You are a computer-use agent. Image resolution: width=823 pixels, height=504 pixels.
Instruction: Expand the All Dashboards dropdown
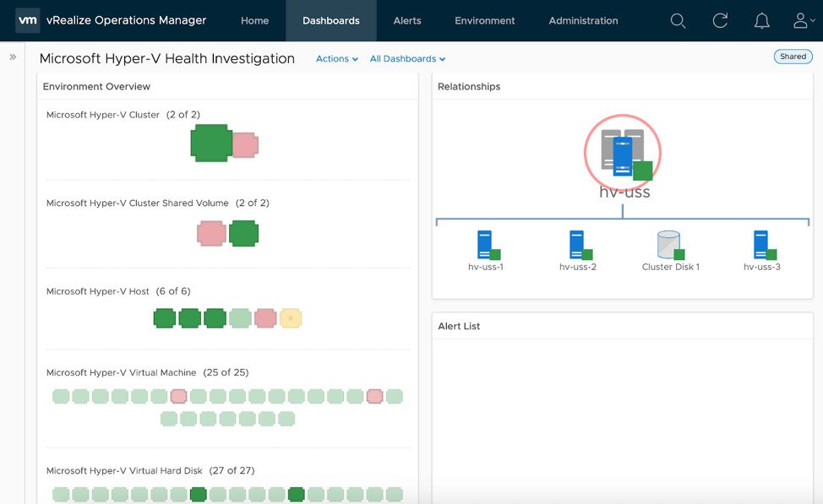407,59
